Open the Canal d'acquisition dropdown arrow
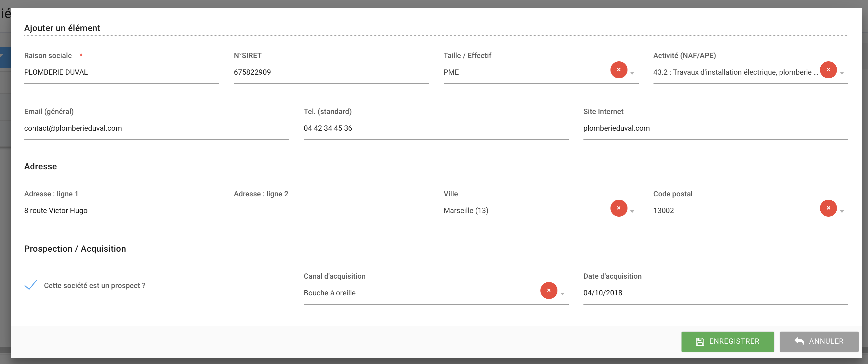868x364 pixels. pyautogui.click(x=562, y=294)
